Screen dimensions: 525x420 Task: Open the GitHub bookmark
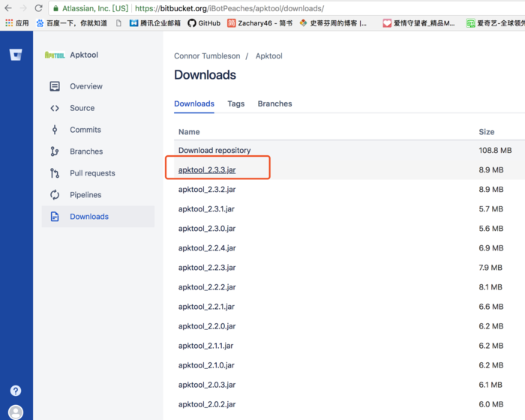point(204,23)
